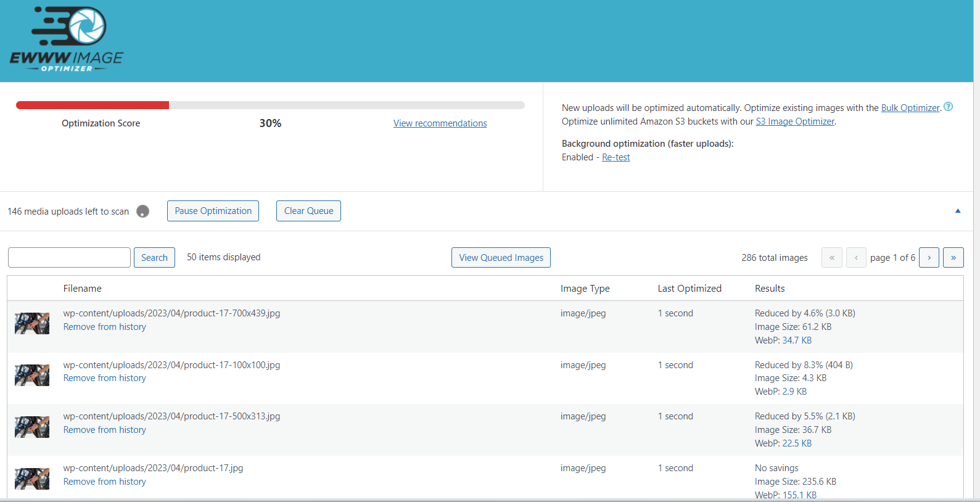
Task: Open the Bulk Optimizer link
Action: point(910,108)
